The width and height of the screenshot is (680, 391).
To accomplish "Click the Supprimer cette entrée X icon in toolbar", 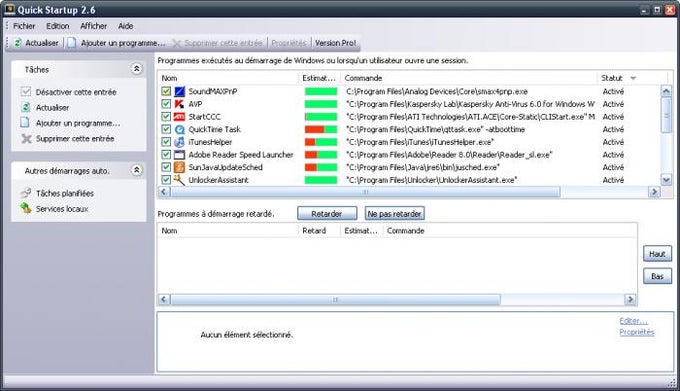I will coord(176,43).
